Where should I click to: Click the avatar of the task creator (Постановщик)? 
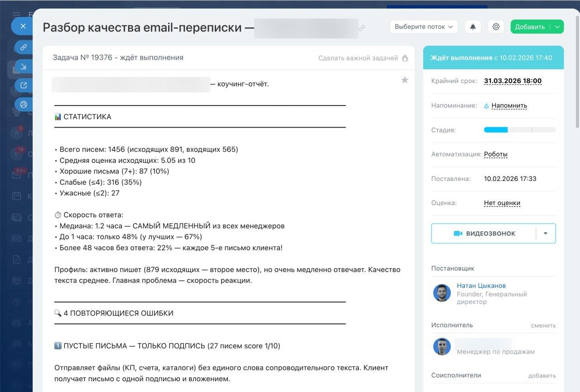point(442,293)
